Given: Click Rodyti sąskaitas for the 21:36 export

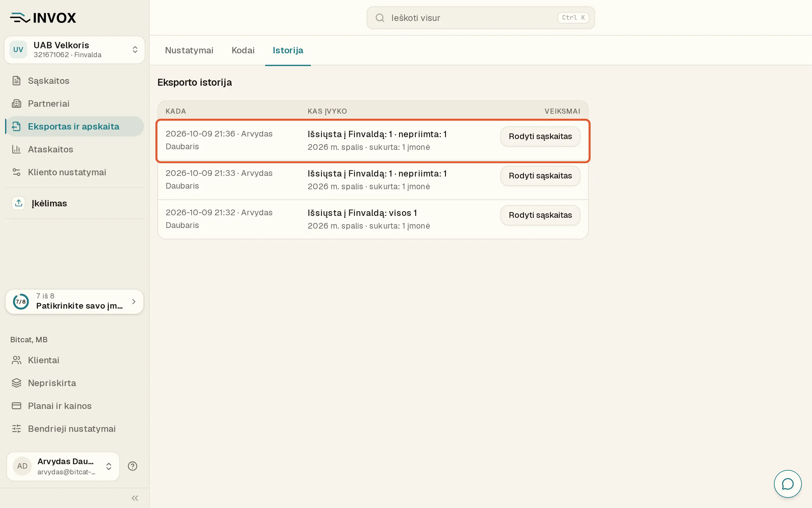Looking at the screenshot, I should point(540,137).
